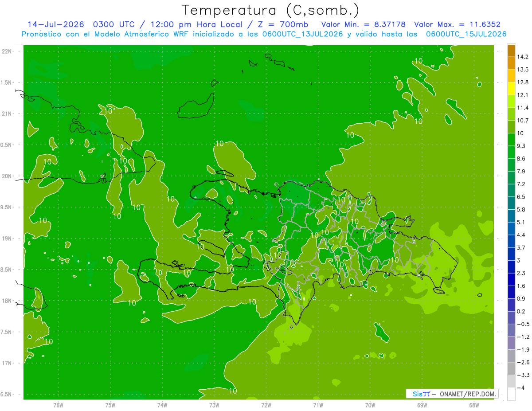Click the colorbar label '8.6'
The width and height of the screenshot is (532, 411).
(x=521, y=159)
